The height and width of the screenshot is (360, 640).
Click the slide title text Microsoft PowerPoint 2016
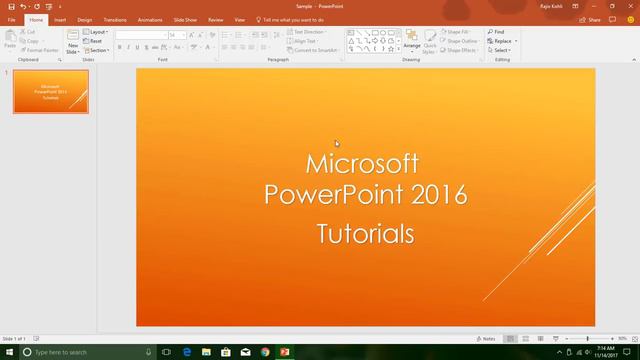(365, 179)
